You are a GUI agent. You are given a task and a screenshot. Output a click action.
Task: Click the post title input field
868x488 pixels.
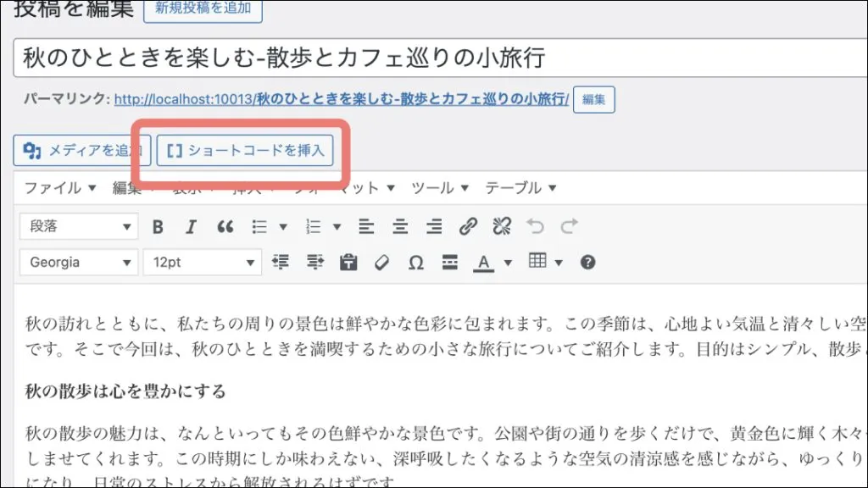[441, 58]
